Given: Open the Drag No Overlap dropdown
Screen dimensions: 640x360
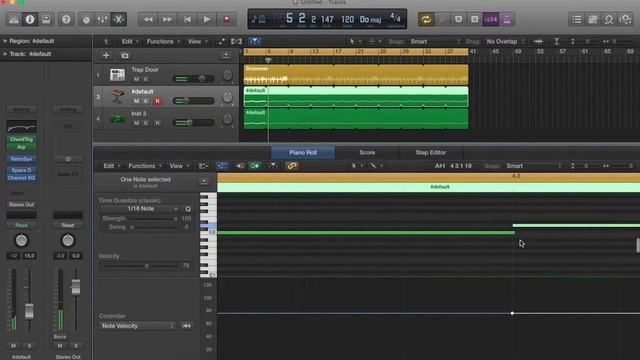Looking at the screenshot, I should [505, 41].
